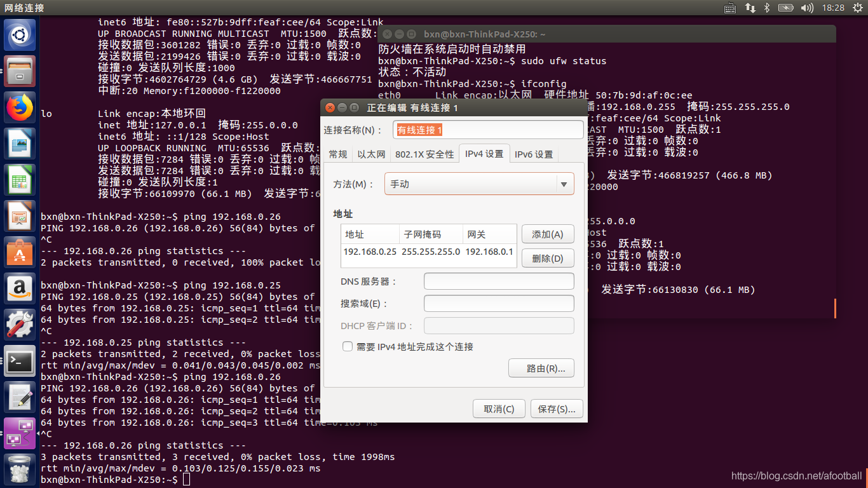Close the background bxn@bxn-ThinkPad-X250 terminal window
Screen dimensions: 868x488
click(386, 34)
